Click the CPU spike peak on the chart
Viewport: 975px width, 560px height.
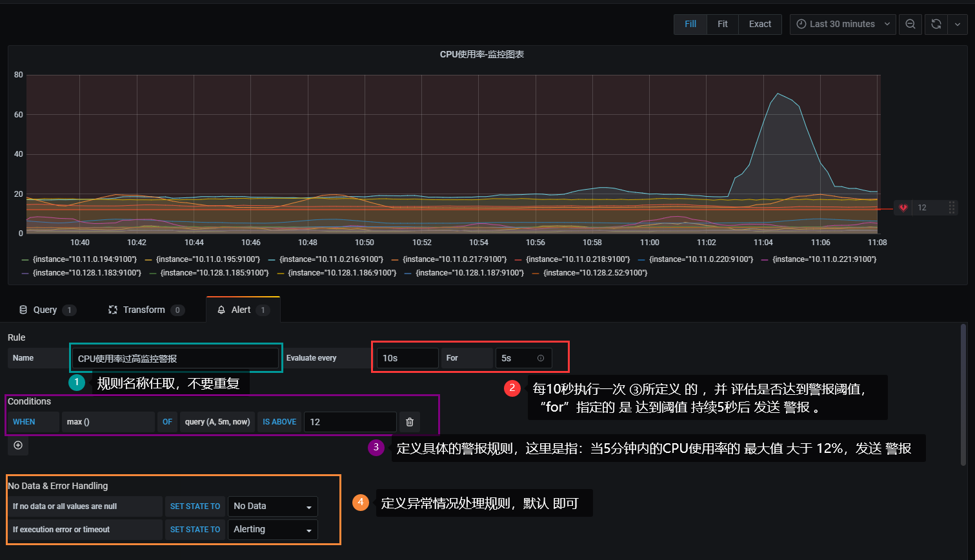click(778, 94)
